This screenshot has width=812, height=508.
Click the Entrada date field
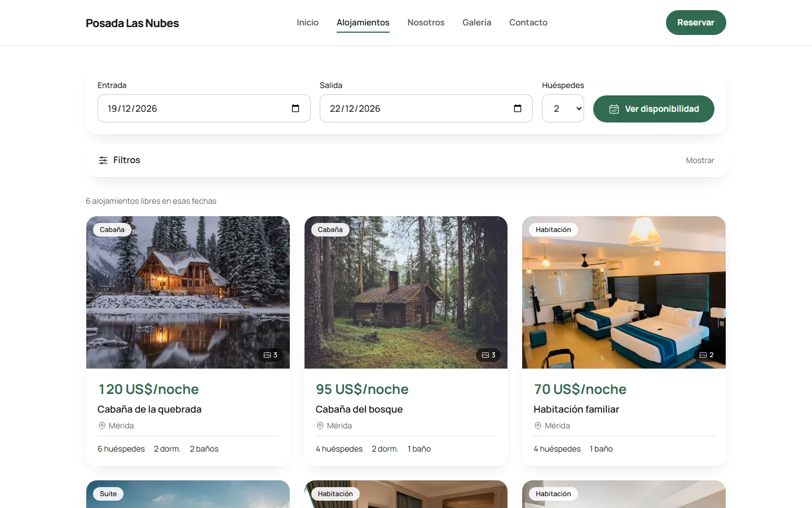(204, 108)
